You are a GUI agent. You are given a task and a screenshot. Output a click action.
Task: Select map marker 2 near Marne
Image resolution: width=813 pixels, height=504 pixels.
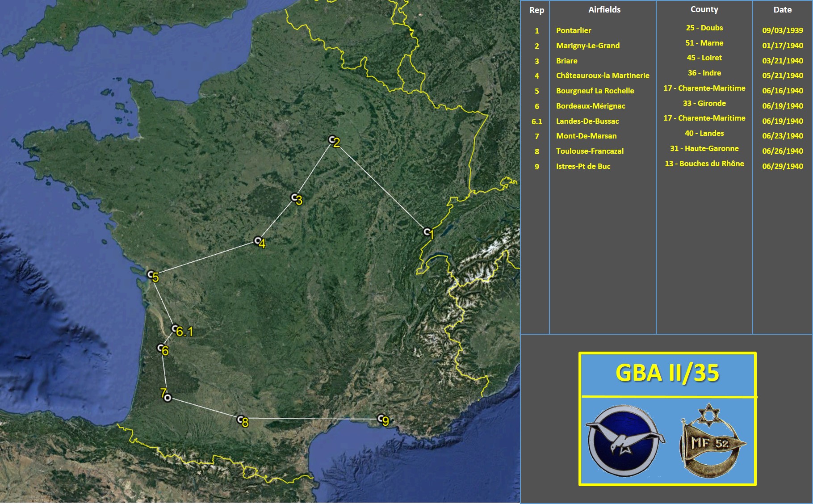[x=332, y=140]
